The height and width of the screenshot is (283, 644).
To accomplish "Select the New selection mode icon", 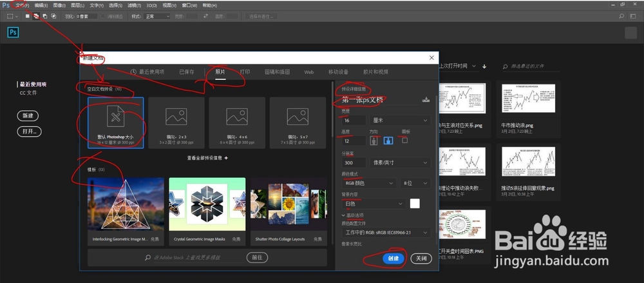I will point(28,16).
